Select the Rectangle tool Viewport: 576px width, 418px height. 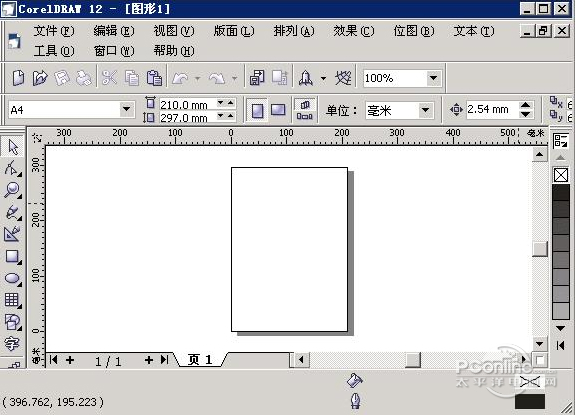(x=12, y=256)
